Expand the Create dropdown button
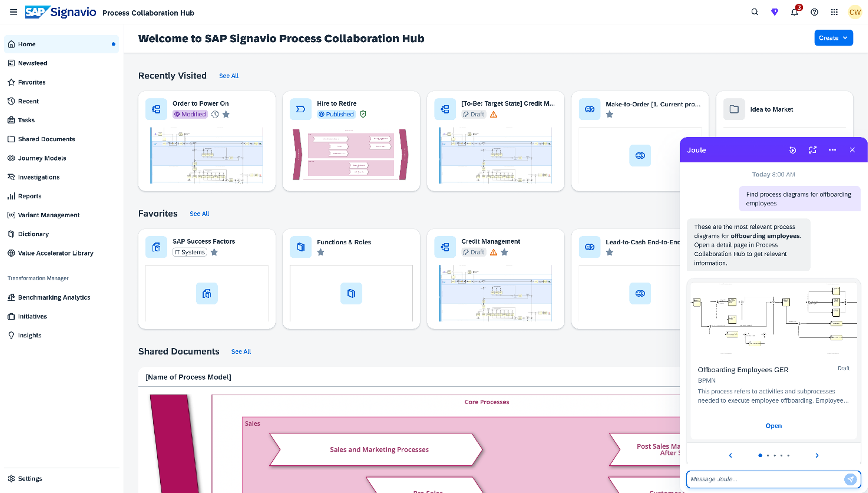Image resolution: width=868 pixels, height=493 pixels. (833, 38)
